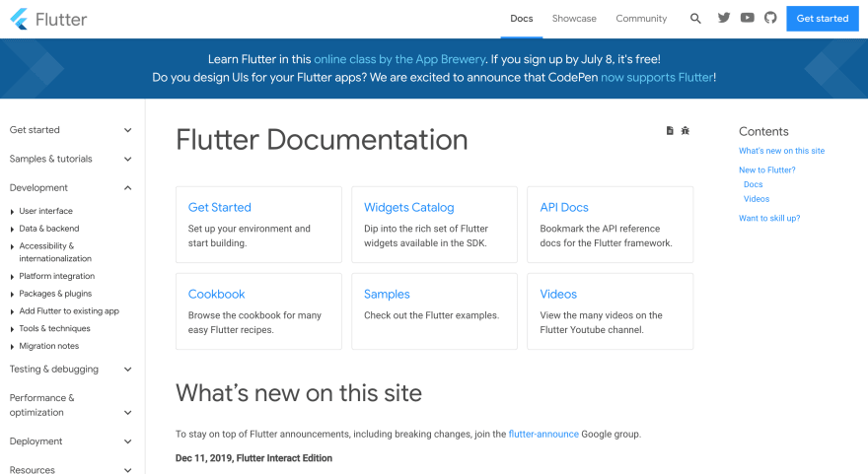Click the page source document icon
The height and width of the screenshot is (474, 868).
pyautogui.click(x=670, y=130)
